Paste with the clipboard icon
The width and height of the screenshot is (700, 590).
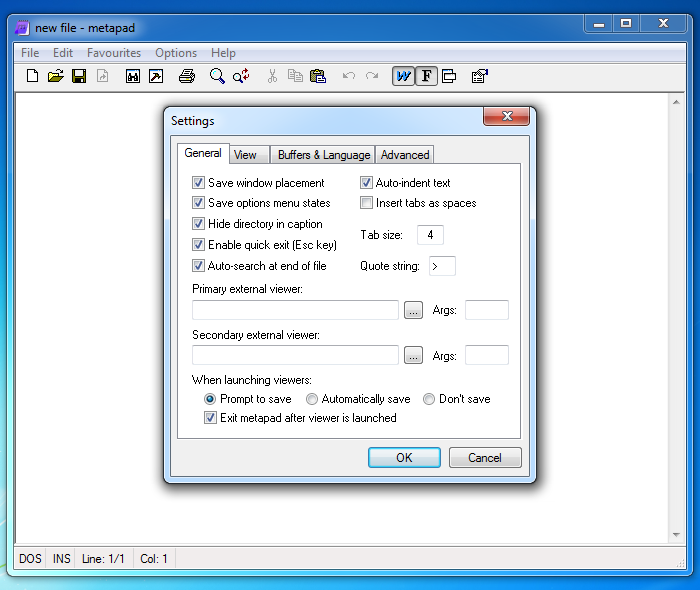coord(318,76)
